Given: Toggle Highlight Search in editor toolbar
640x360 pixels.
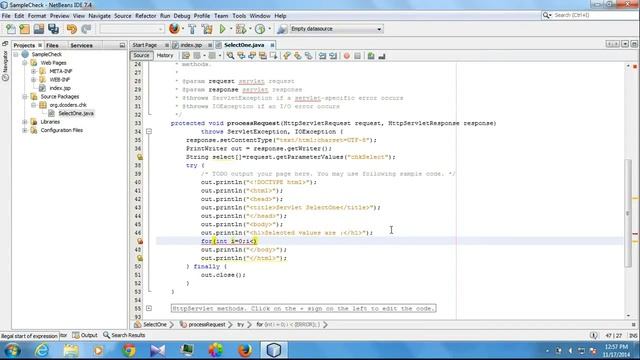Looking at the screenshot, I should [262, 56].
